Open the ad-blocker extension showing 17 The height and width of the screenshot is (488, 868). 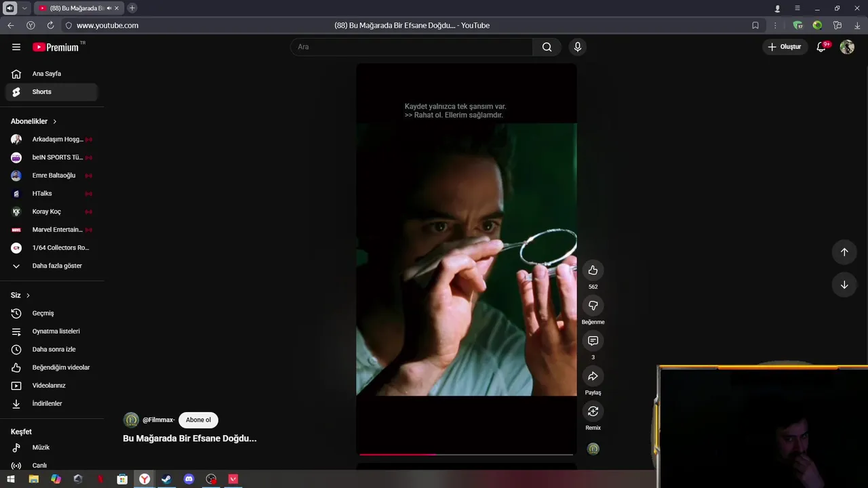pyautogui.click(x=798, y=25)
